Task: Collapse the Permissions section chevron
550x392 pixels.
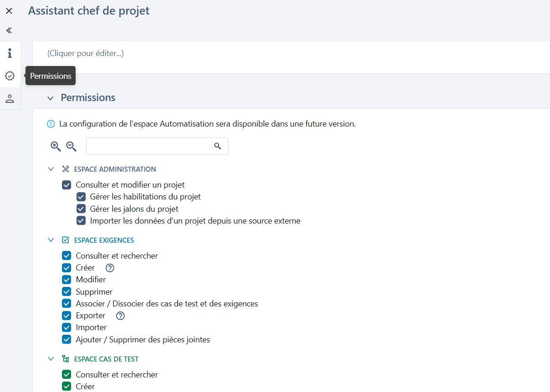Action: click(50, 97)
